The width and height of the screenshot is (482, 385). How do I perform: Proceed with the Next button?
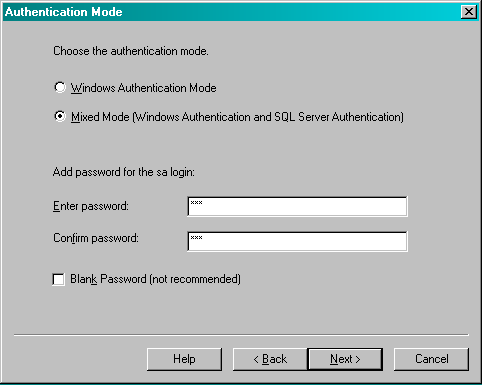(x=345, y=359)
